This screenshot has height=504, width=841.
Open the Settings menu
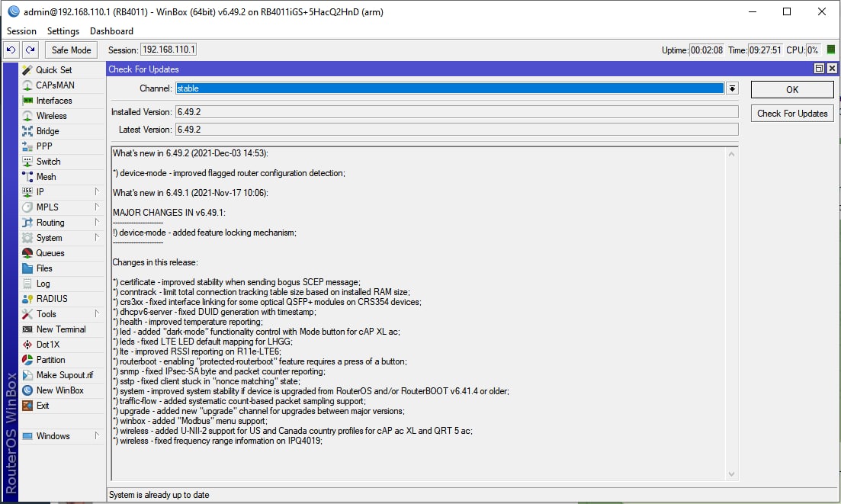(x=63, y=31)
